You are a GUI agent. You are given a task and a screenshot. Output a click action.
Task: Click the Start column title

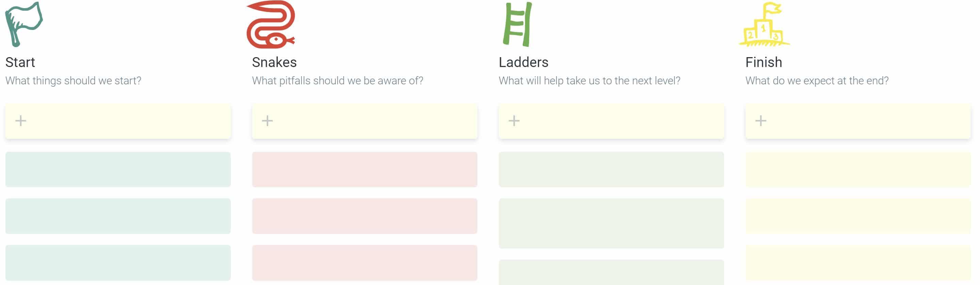click(20, 62)
